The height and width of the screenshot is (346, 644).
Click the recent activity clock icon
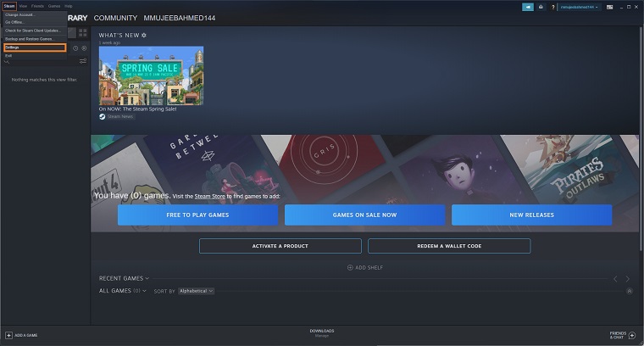point(75,48)
